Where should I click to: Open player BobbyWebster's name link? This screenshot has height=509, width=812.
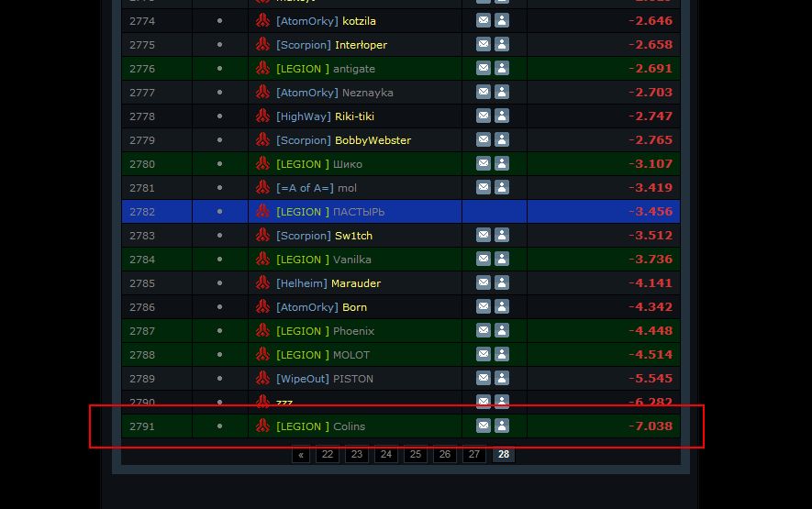[373, 140]
